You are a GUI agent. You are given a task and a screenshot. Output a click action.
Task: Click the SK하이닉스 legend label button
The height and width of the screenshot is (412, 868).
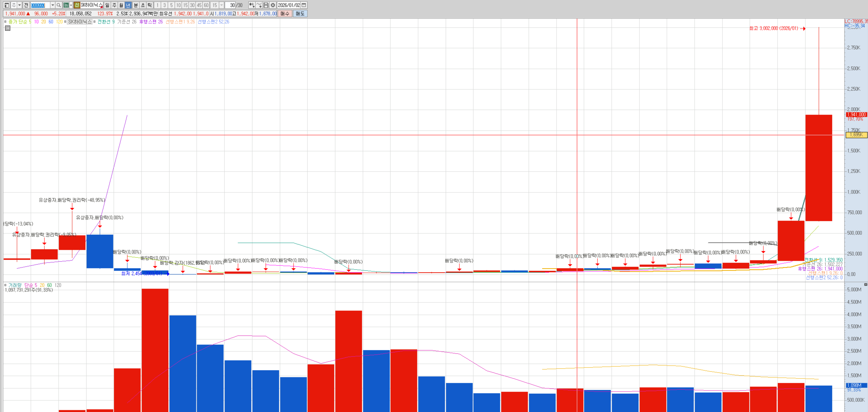coord(80,22)
